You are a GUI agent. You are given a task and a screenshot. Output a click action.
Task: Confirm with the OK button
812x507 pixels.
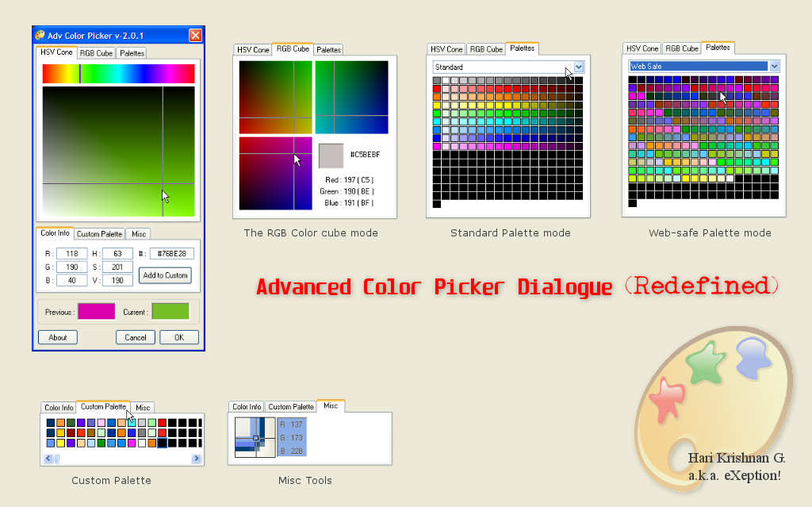tap(179, 337)
